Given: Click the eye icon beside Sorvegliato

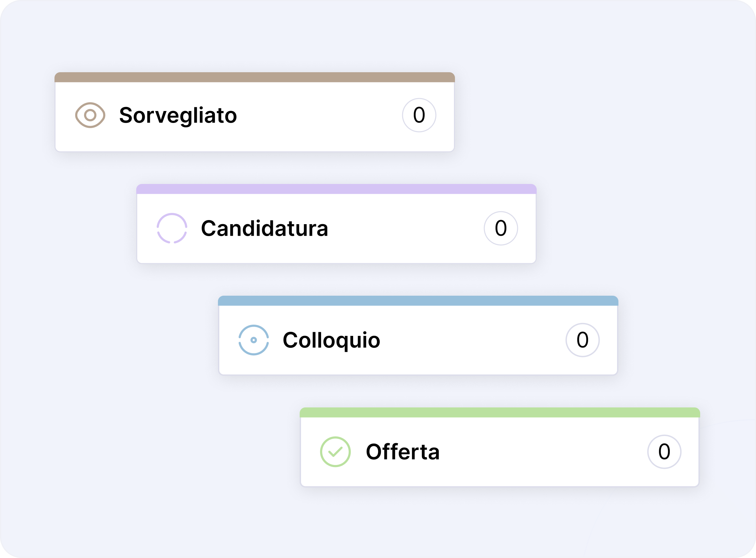Looking at the screenshot, I should (x=90, y=115).
